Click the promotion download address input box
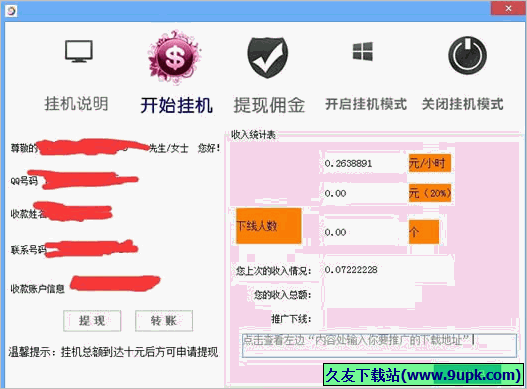Screen dimensions: 527x389 click(379, 345)
